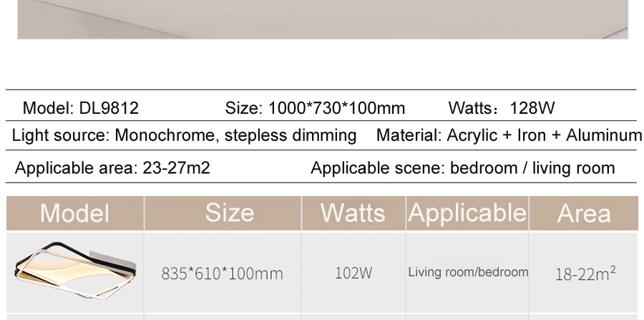
Task: Click the Living room/bedroom table cell
Action: pos(468,272)
